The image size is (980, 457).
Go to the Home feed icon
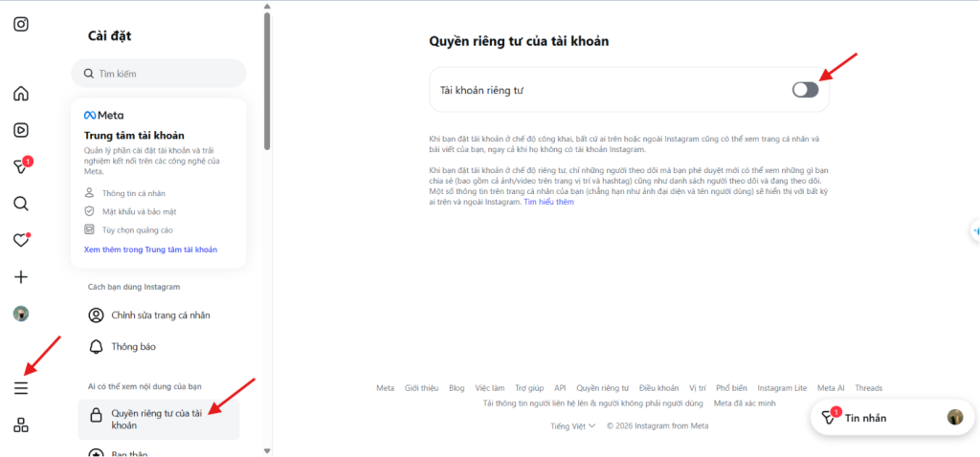(21, 95)
